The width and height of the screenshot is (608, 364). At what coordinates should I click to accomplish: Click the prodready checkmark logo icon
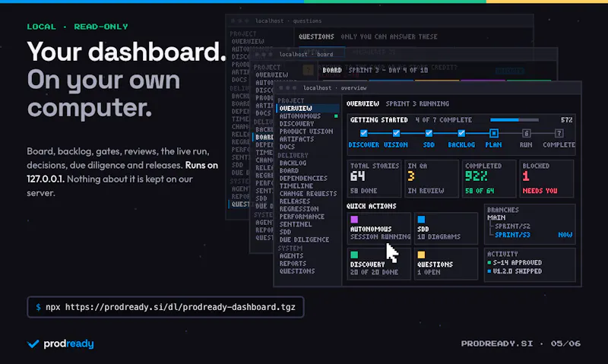coord(33,343)
